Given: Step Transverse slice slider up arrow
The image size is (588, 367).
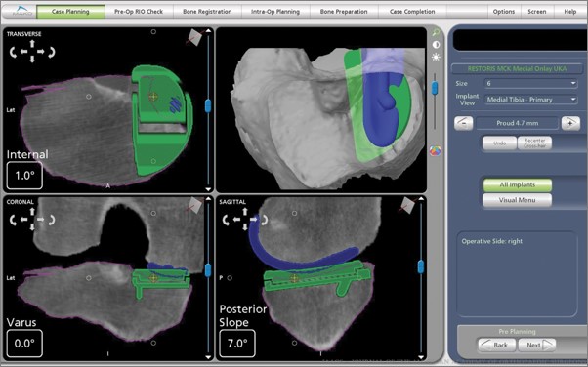Looking at the screenshot, I should (x=208, y=31).
